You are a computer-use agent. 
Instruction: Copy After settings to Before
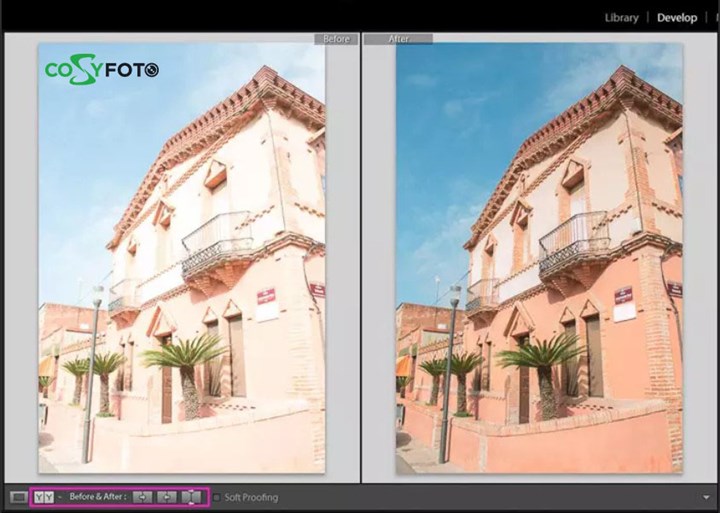[167, 497]
